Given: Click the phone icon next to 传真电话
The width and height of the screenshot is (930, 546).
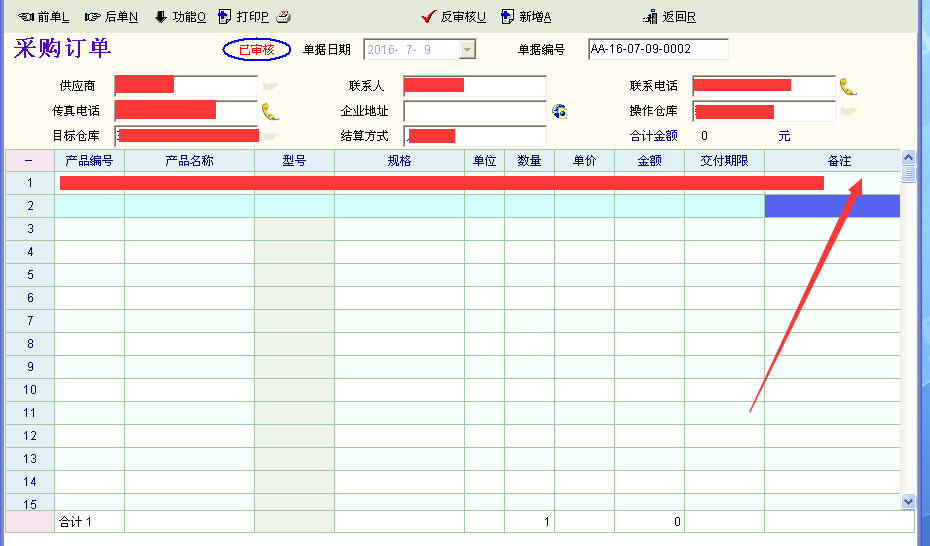Looking at the screenshot, I should (270, 111).
